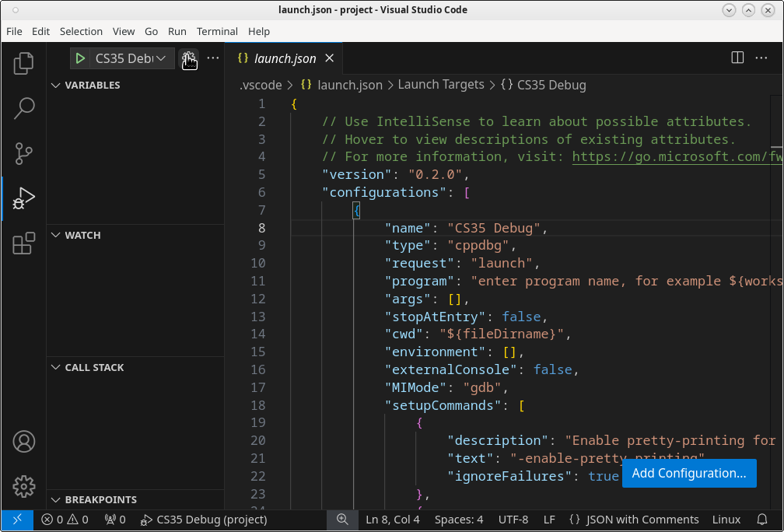Screen dimensions: 784x532
Task: Open editor More Actions ellipsis
Action: pos(761,58)
